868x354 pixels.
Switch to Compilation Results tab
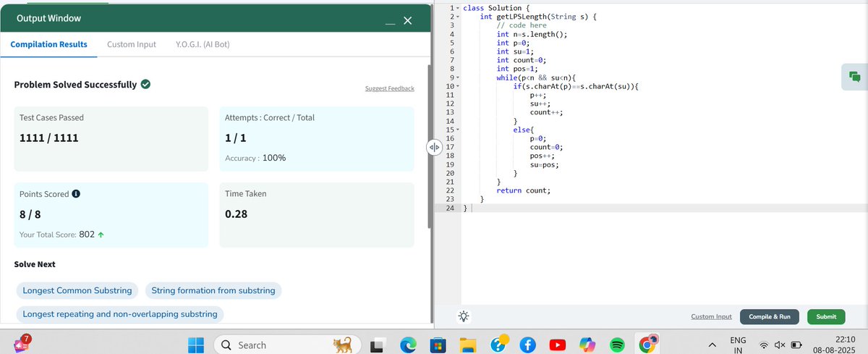[x=49, y=45]
